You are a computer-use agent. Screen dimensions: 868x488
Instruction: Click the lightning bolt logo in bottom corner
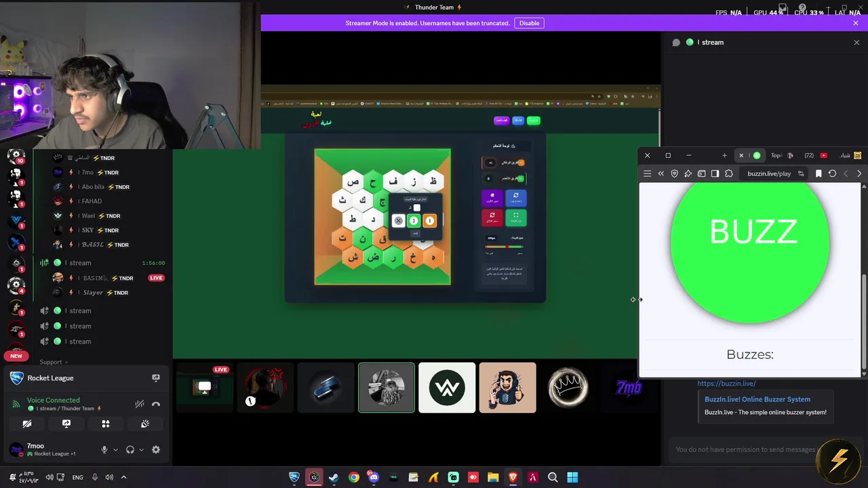click(x=839, y=462)
